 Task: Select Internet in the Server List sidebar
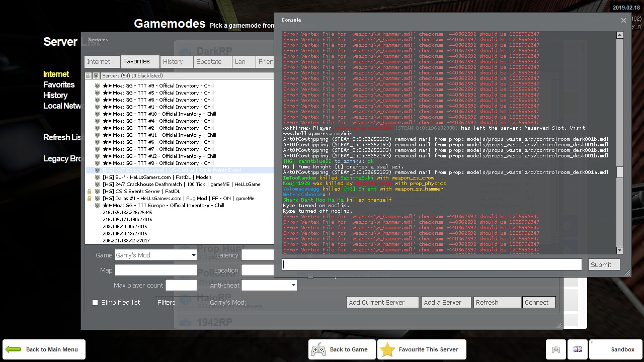(x=56, y=74)
